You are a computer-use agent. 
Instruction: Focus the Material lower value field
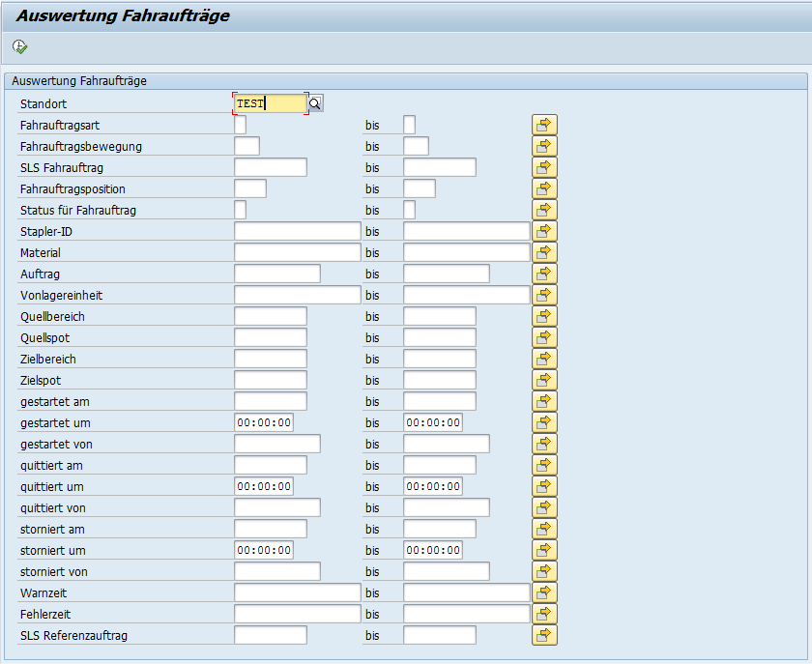coord(297,252)
